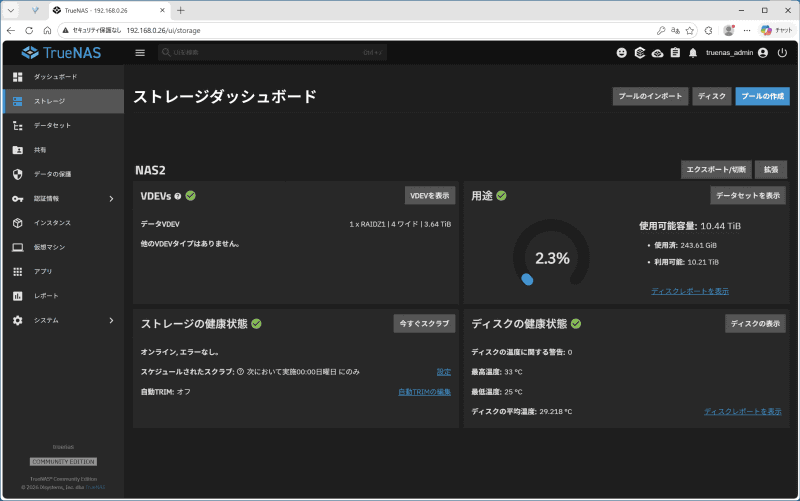
Task: Open 仮想マシン in the sidebar
Action: [63, 247]
